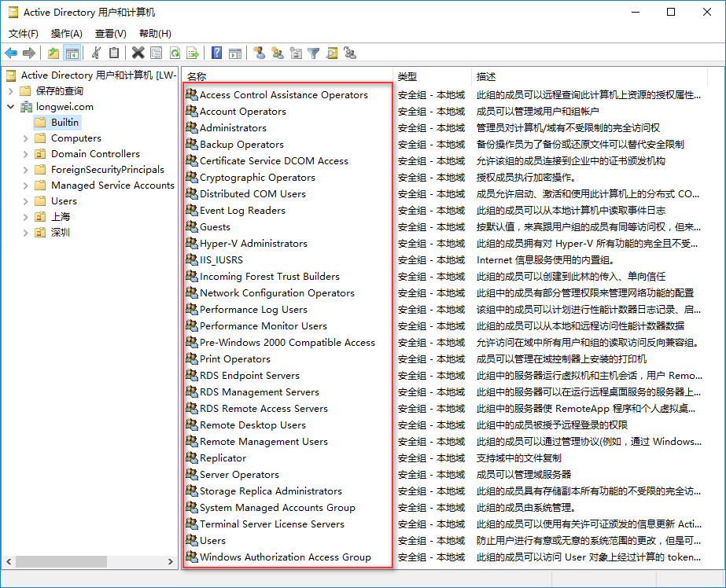Click the Cut scissors toolbar icon
Viewport: 726px width, 588px height.
[96, 53]
